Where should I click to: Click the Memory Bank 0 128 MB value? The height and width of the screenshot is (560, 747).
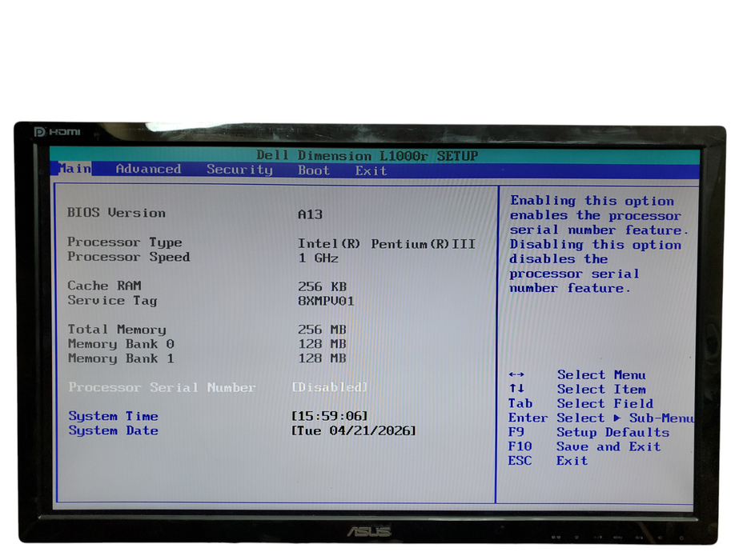(x=322, y=344)
